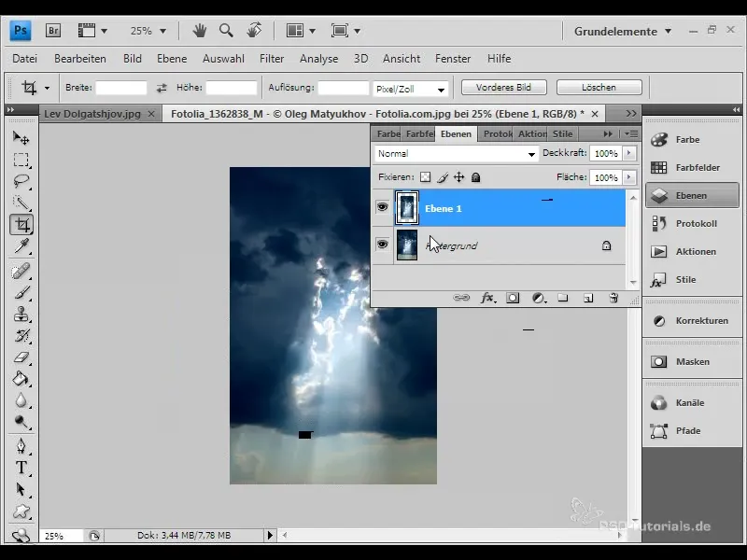
Task: Select the Paint Bucket tool
Action: pyautogui.click(x=21, y=379)
